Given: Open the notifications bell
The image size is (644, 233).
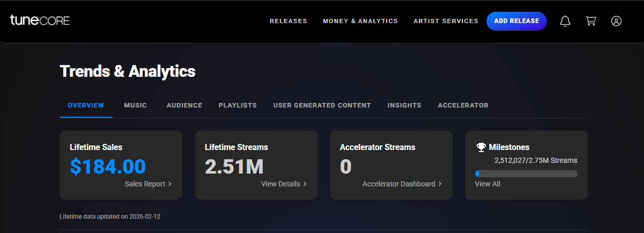Looking at the screenshot, I should click(565, 21).
